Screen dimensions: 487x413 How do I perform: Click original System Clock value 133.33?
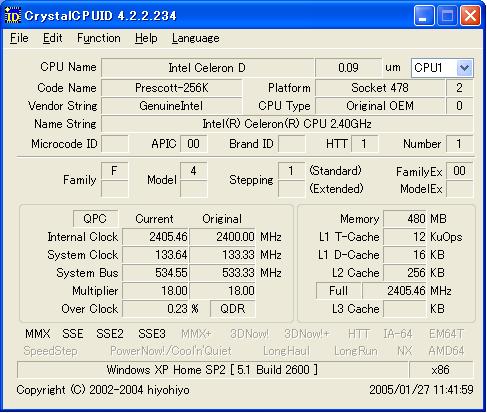coord(222,255)
